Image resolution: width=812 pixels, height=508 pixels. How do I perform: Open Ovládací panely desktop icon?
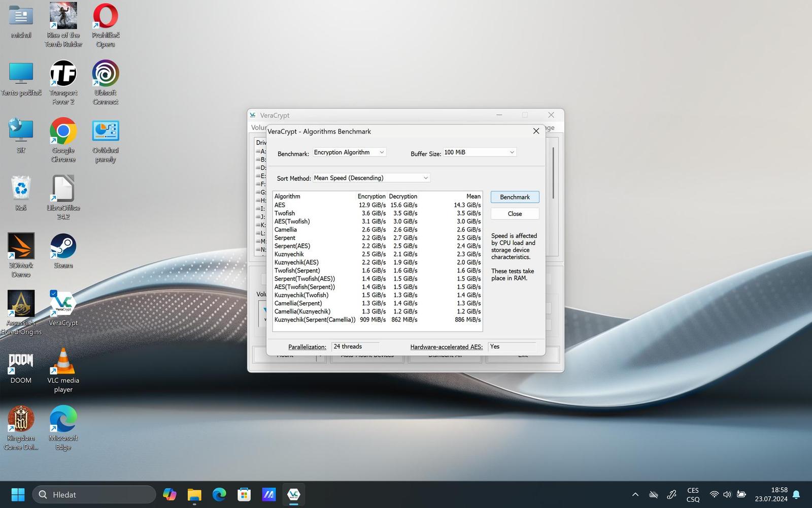pyautogui.click(x=106, y=140)
